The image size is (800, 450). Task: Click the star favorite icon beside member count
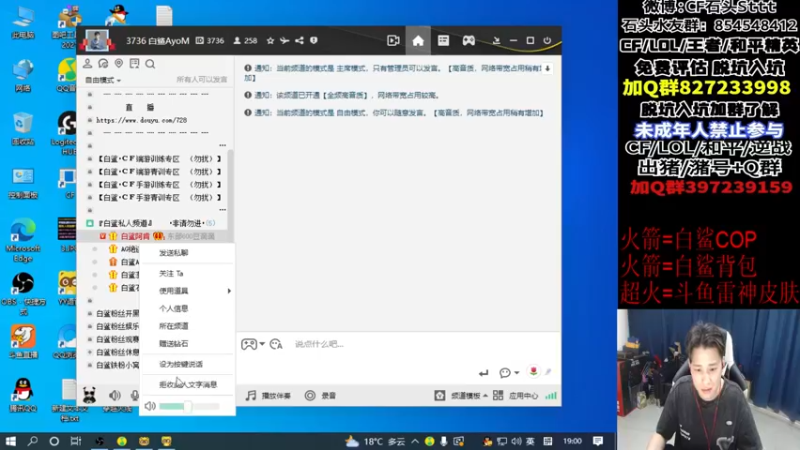[x=270, y=41]
